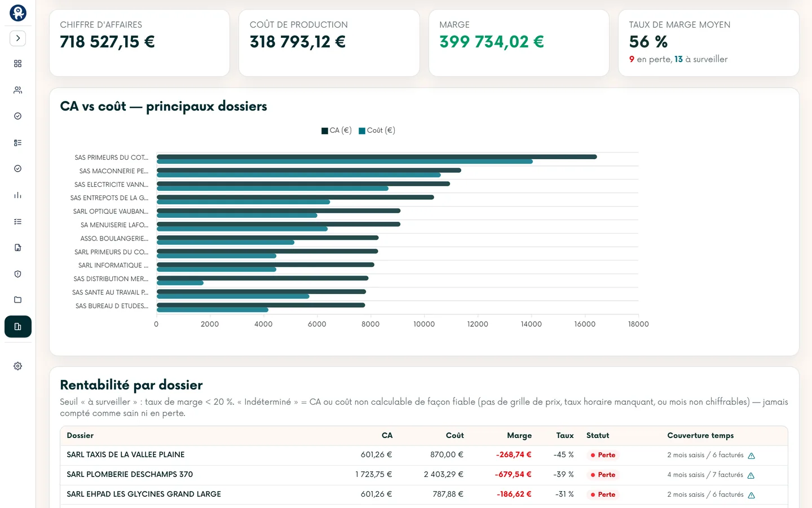The image size is (812, 508).
Task: Click the app logo in the sidebar
Action: pos(18,12)
